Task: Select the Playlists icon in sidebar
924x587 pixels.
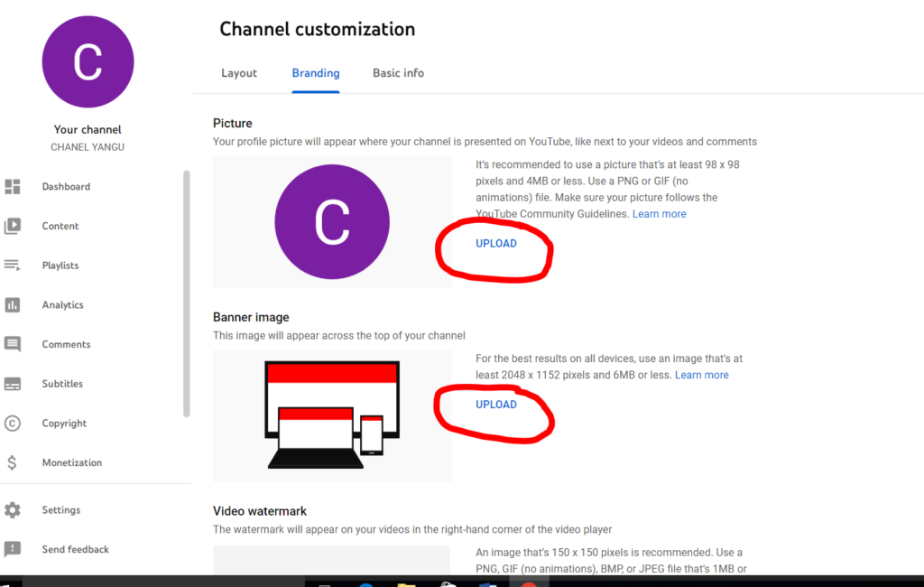Action: pyautogui.click(x=13, y=266)
